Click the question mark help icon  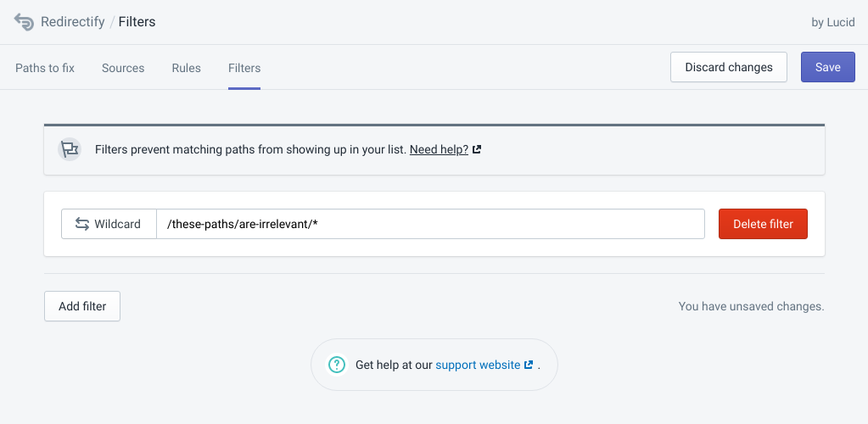click(x=337, y=365)
